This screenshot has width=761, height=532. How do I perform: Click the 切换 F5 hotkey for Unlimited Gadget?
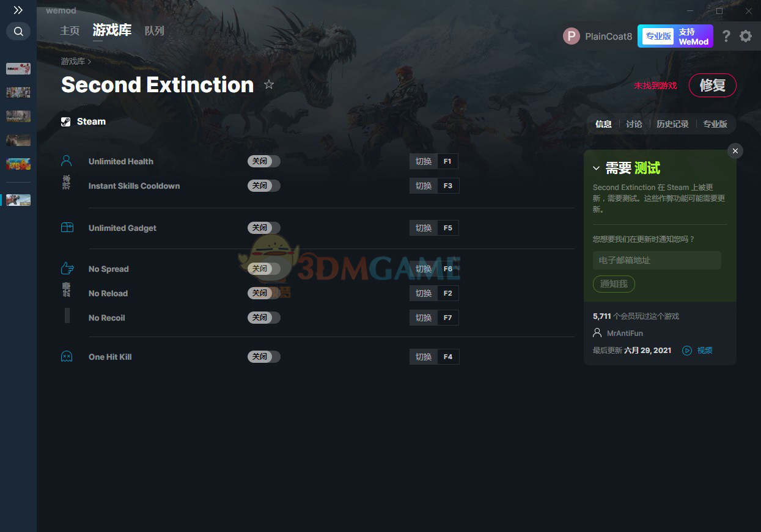[x=434, y=228]
